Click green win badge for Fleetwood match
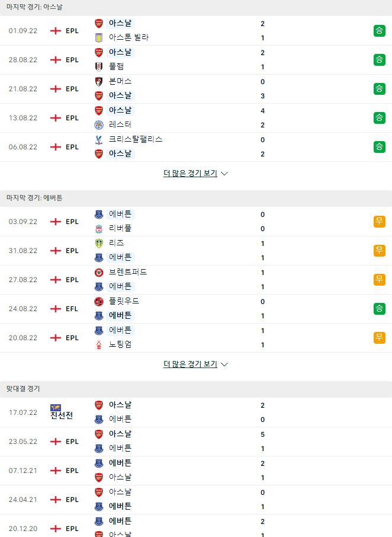This screenshot has height=537, width=392. 380,309
